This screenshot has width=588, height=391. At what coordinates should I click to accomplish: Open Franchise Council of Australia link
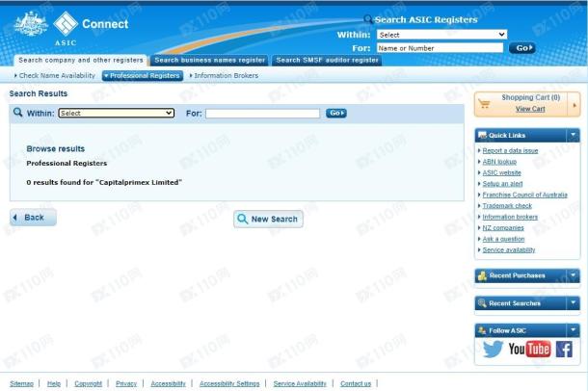point(524,195)
